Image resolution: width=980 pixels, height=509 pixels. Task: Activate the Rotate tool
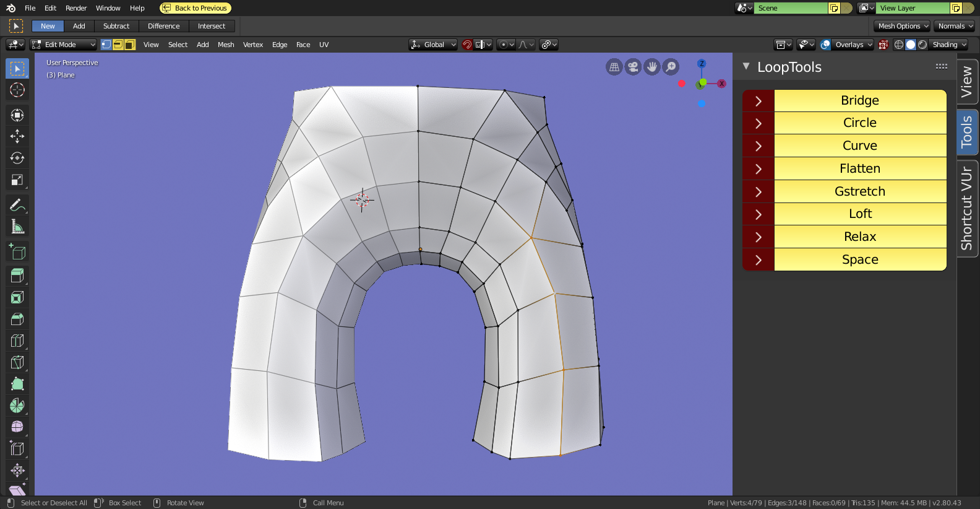coord(17,158)
